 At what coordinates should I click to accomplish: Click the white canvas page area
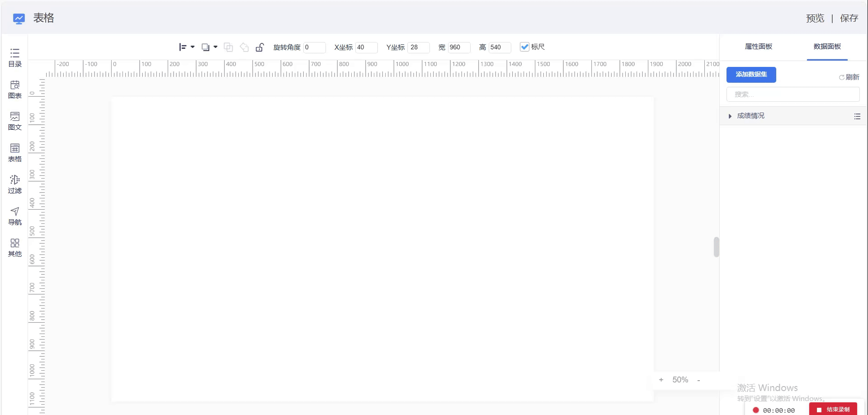coord(382,249)
